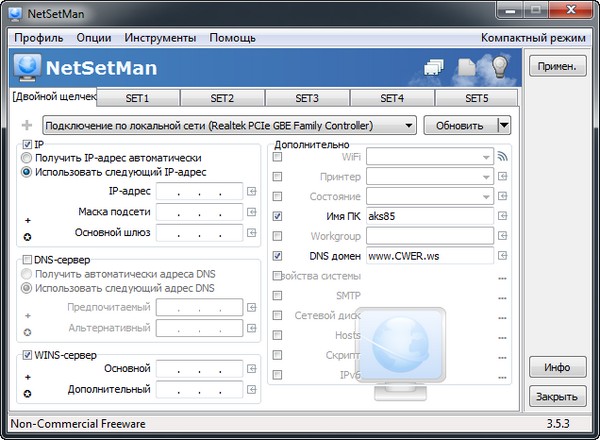Select Получить IP-адрес автоматически radio button
Viewport: 600px width, 440px height.
tap(26, 158)
